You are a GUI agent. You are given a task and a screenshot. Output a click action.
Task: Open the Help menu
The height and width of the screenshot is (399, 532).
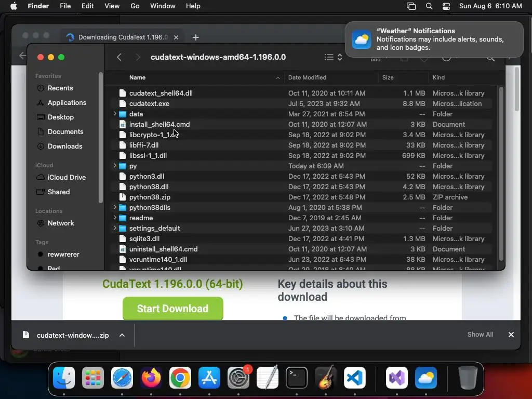tap(193, 6)
